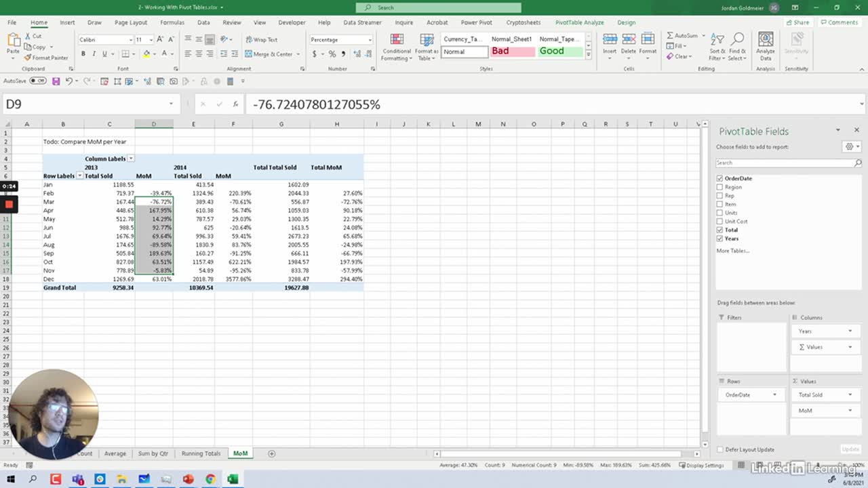Open PivotTable Fields gear tools dropdown

pyautogui.click(x=852, y=146)
